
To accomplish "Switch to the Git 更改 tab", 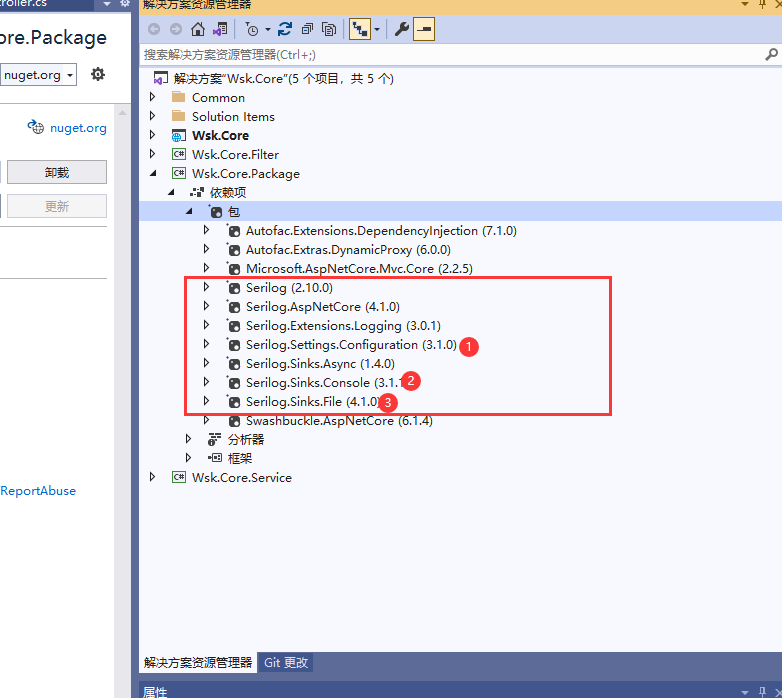I will [x=286, y=663].
